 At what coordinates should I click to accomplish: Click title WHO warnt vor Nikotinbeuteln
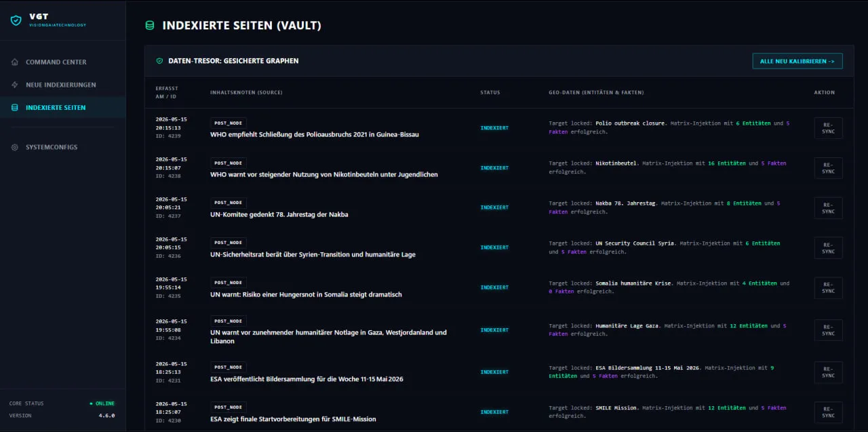324,174
